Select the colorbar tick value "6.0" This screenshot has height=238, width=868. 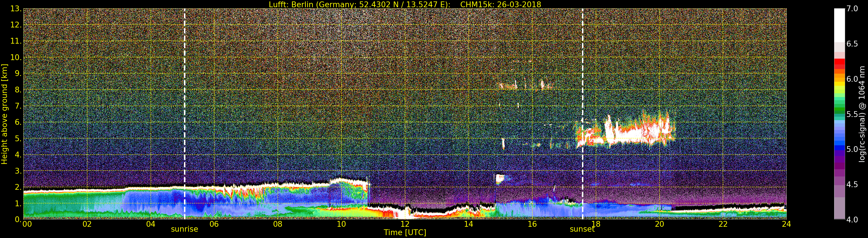coord(852,79)
